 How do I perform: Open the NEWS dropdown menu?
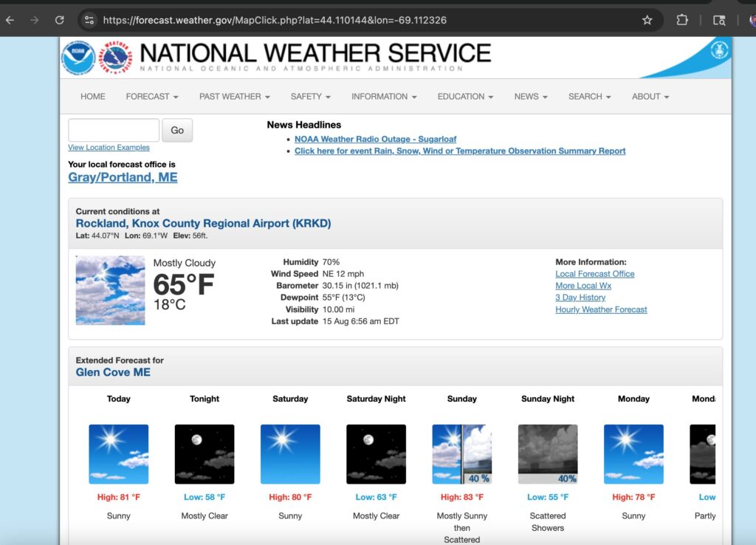point(531,97)
